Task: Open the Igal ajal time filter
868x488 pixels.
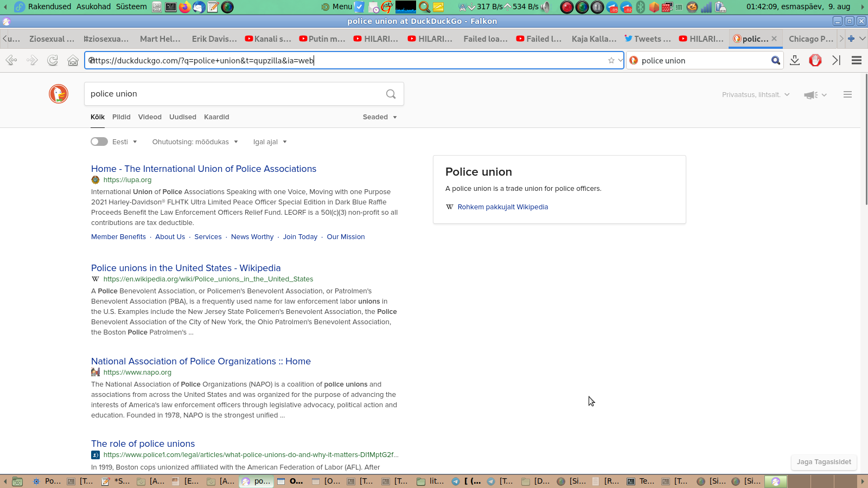Action: pyautogui.click(x=270, y=142)
